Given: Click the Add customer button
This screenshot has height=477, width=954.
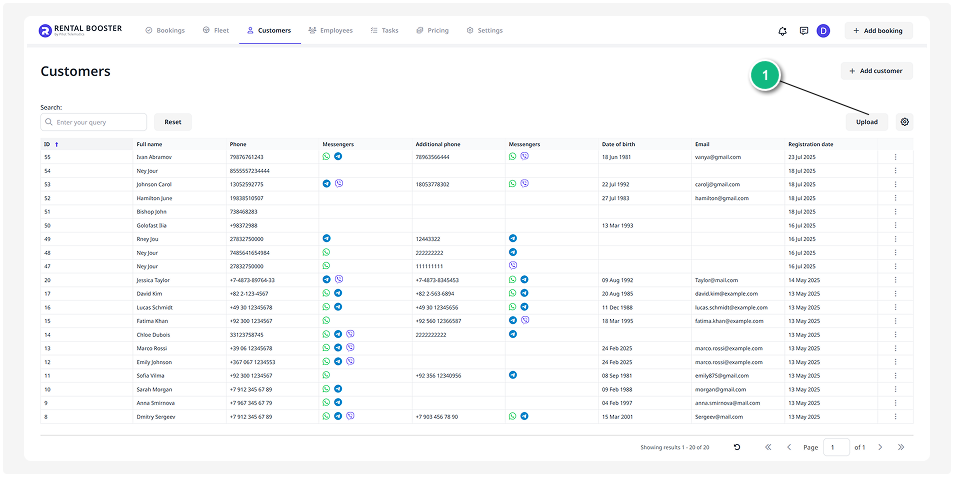Looking at the screenshot, I should click(876, 71).
